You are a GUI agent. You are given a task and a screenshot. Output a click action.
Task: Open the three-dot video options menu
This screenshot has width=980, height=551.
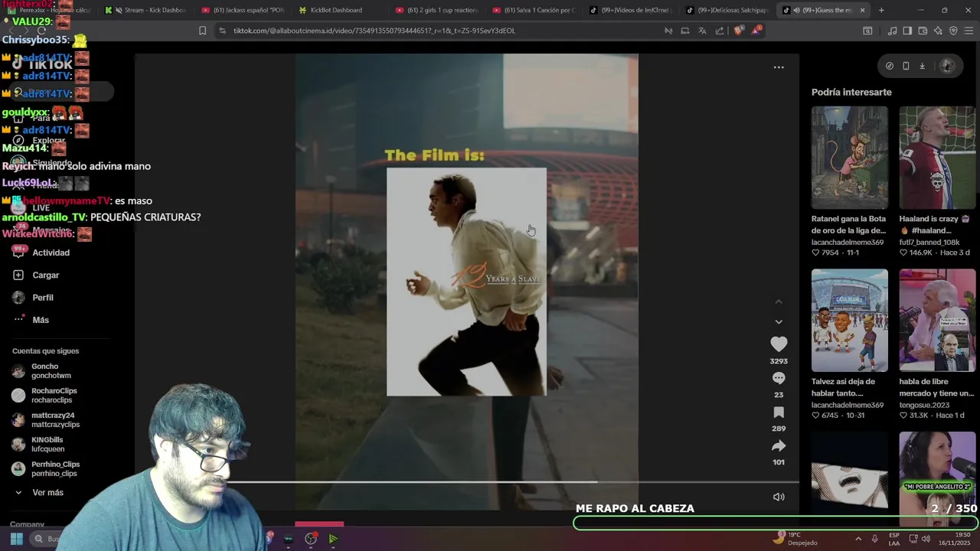[x=779, y=67]
